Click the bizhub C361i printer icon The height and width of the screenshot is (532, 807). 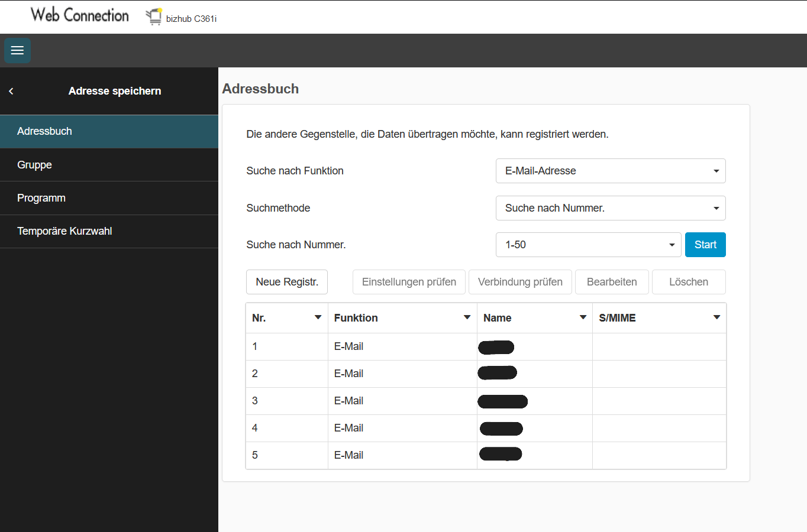pos(154,17)
